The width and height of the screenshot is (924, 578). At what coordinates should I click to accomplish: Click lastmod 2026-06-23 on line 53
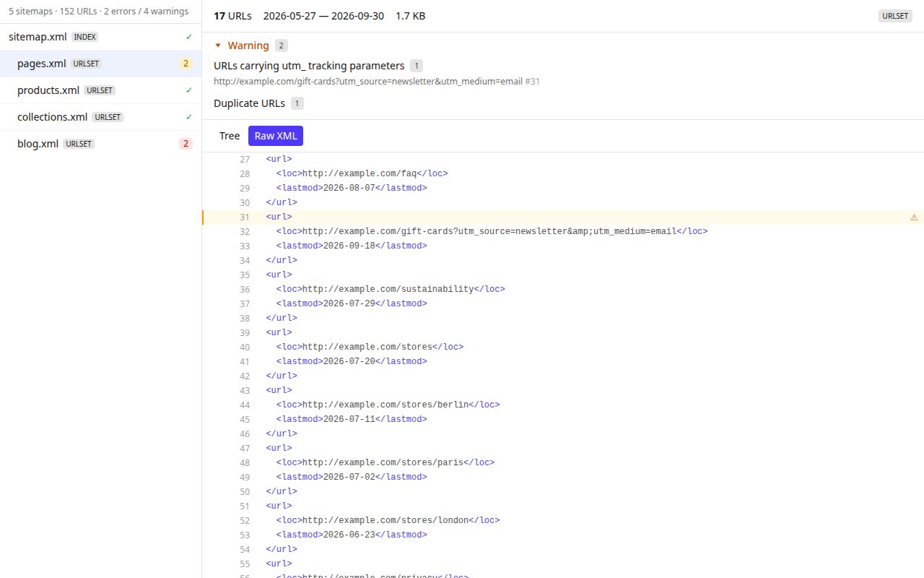coord(352,535)
